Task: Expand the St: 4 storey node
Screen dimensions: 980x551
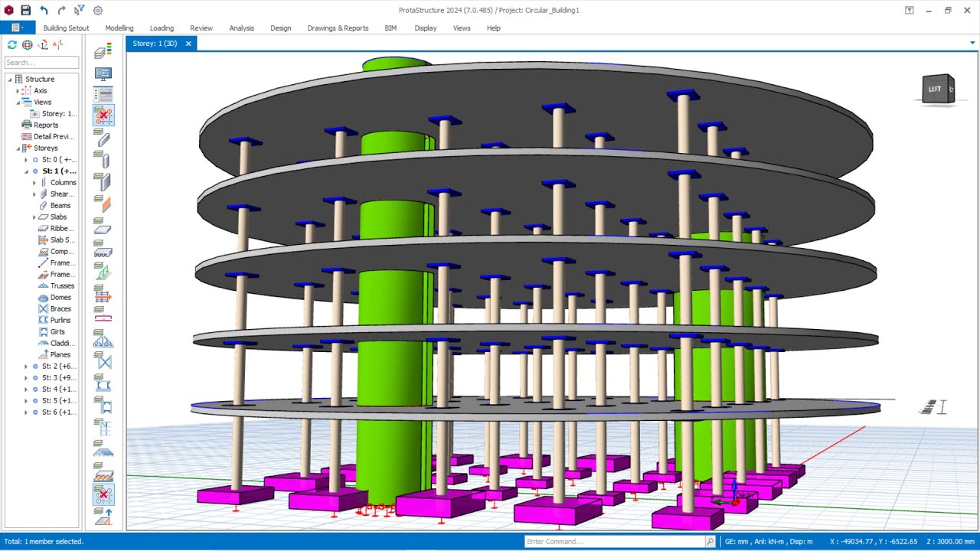Action: [25, 390]
